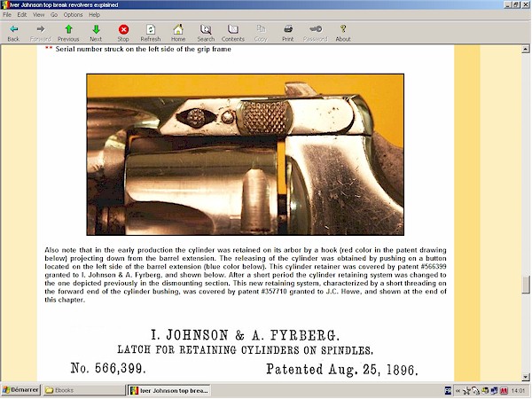Click the 'Patented Aug. 25, 1896.' text
Viewport: 532px width, 399px height.
pos(341,369)
